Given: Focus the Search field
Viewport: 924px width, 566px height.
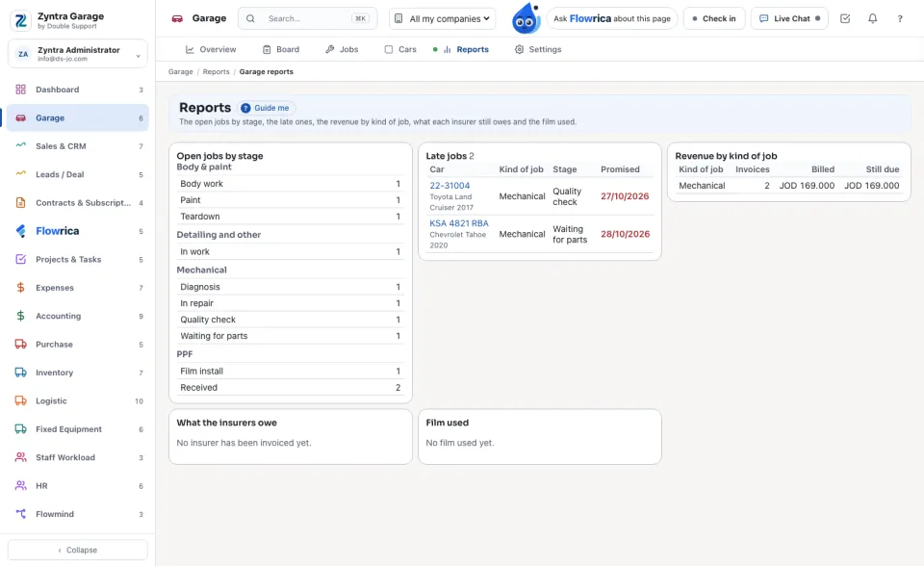Looking at the screenshot, I should click(308, 18).
